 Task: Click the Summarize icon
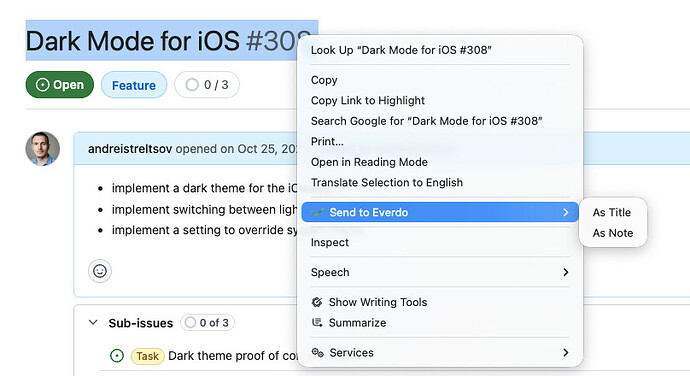[x=317, y=323]
